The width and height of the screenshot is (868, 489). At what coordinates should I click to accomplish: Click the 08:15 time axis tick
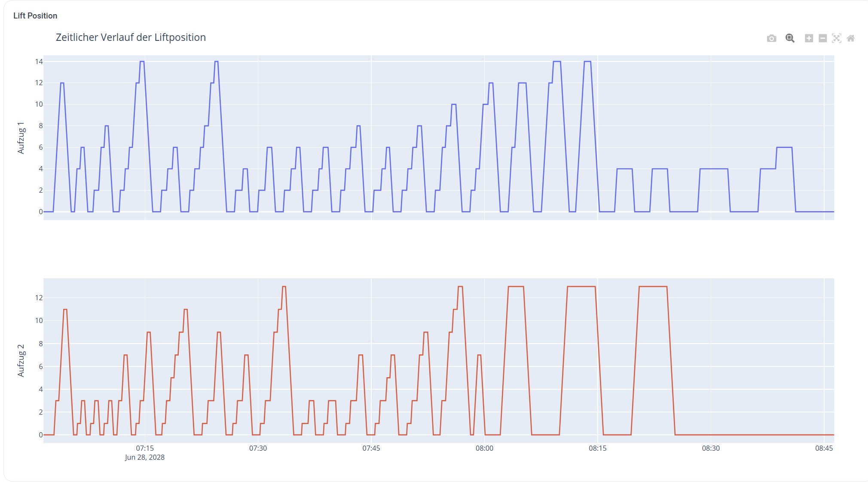tap(598, 448)
